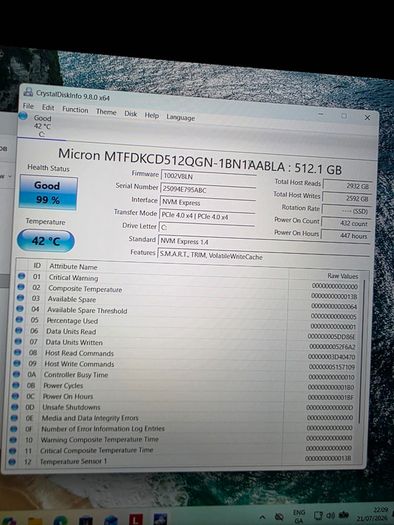
Task: Click status dot for Power On Hours attribute
Action: [15, 396]
